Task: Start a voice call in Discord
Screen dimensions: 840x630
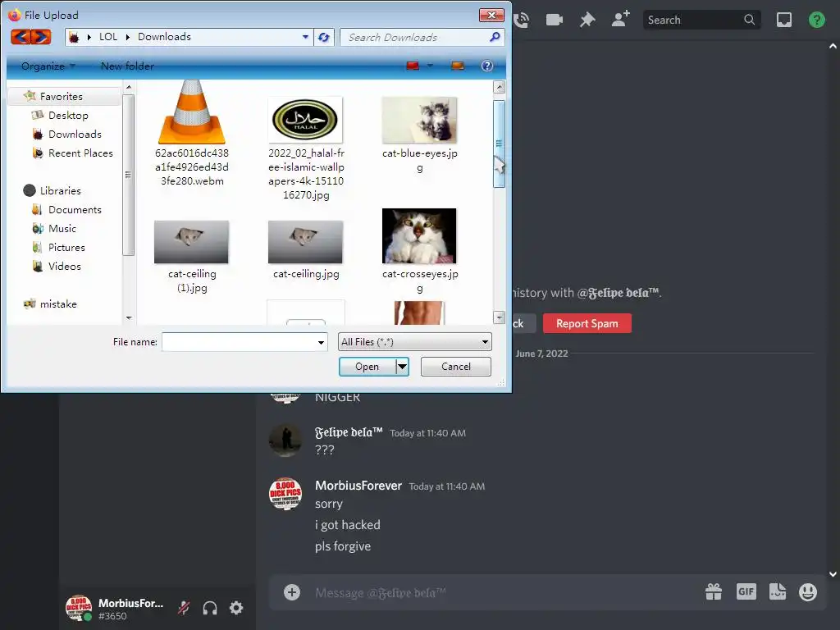Action: (521, 21)
